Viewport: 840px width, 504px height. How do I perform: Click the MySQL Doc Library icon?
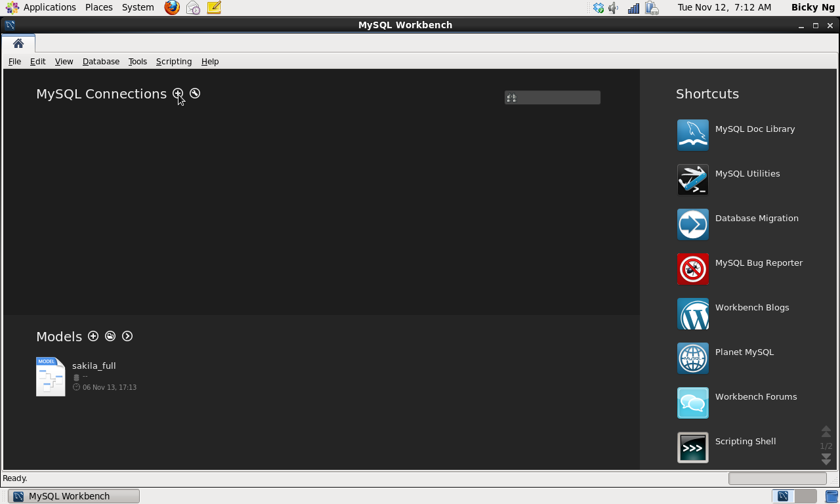click(x=693, y=135)
